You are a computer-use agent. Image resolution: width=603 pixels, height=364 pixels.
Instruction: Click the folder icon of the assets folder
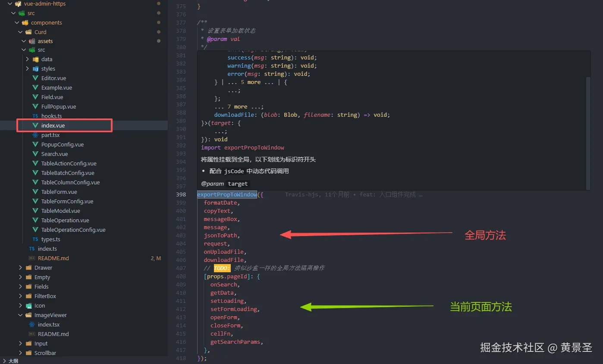32,41
